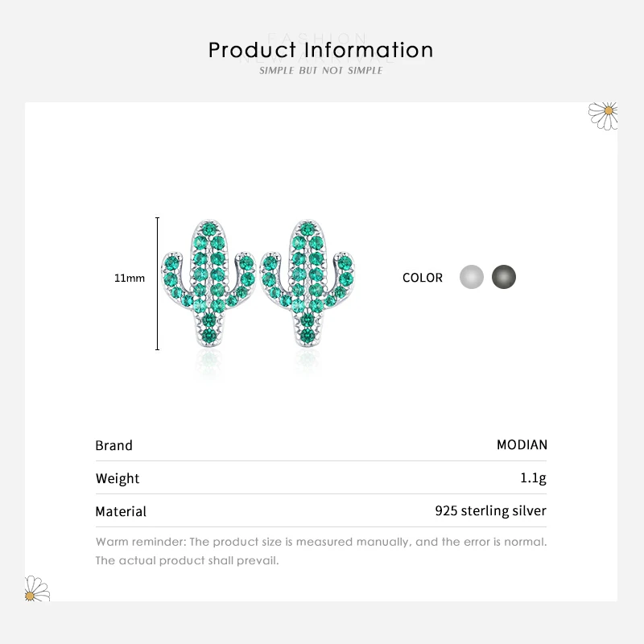Viewport: 644px width, 644px height.
Task: Click the Material row label
Action: (121, 511)
